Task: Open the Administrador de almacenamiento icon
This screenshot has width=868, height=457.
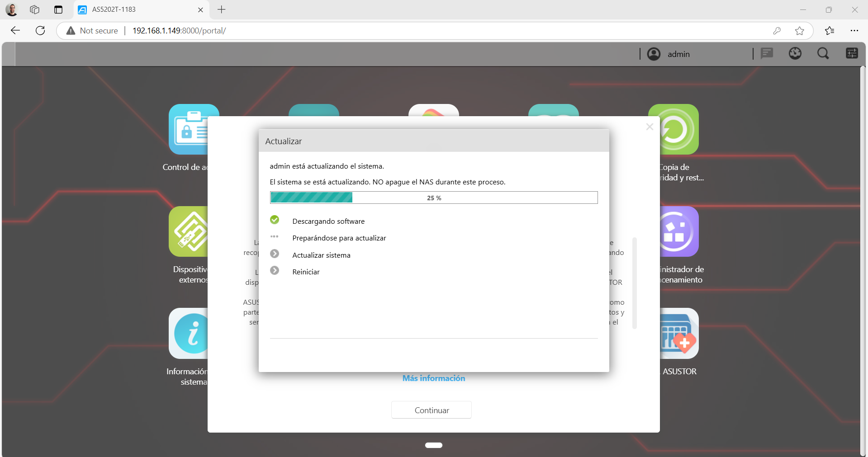Action: click(x=679, y=231)
